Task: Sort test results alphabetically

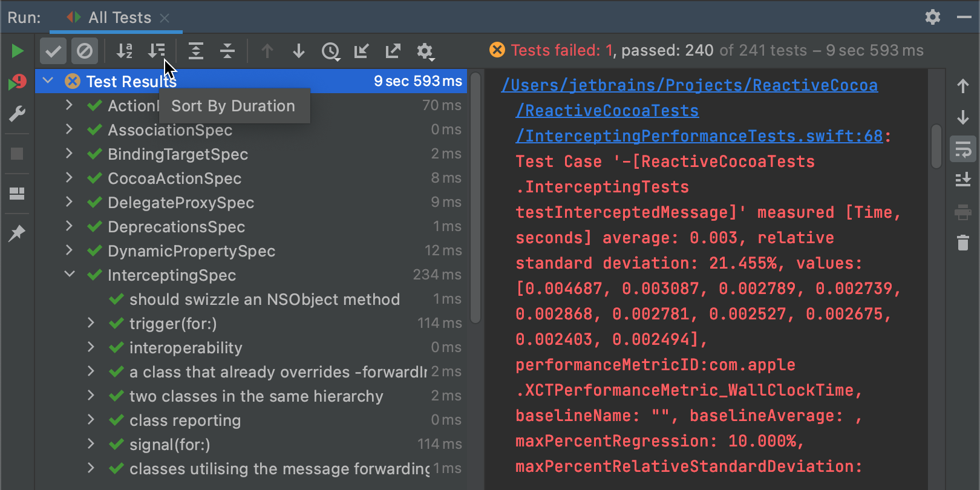Action: point(124,51)
